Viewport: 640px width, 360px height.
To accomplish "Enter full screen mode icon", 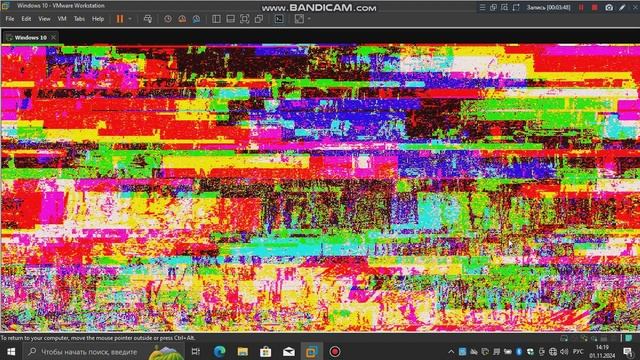I will [x=244, y=19].
